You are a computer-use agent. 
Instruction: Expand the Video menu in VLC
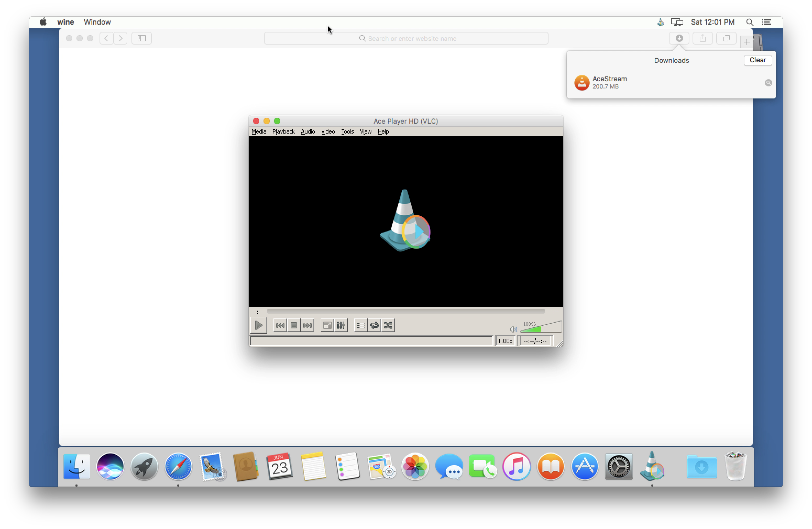(328, 131)
